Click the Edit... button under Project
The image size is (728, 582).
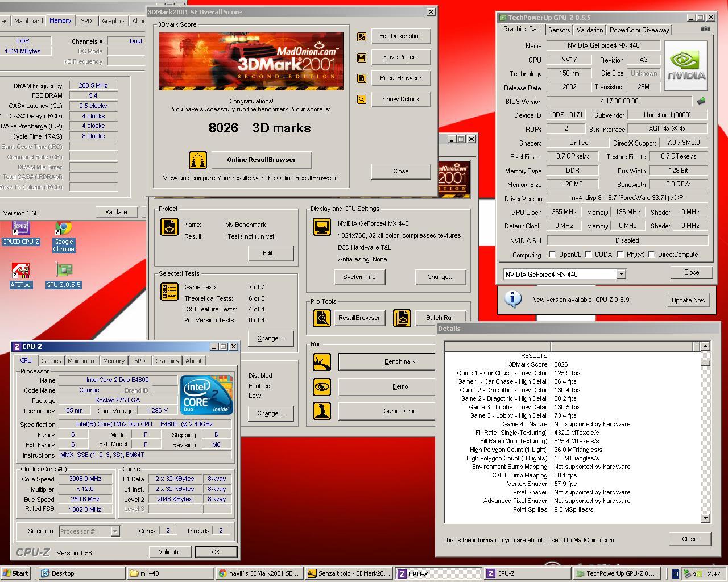pos(270,253)
